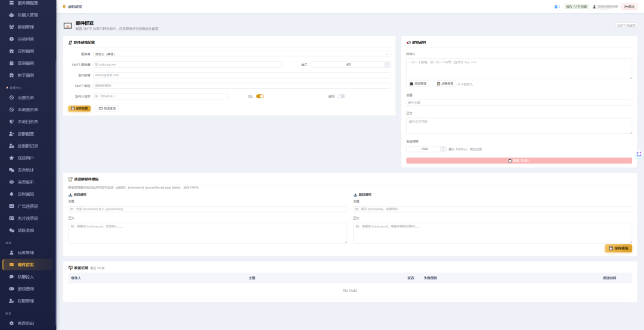Click the 云黑名单 ban icon

(x=11, y=98)
